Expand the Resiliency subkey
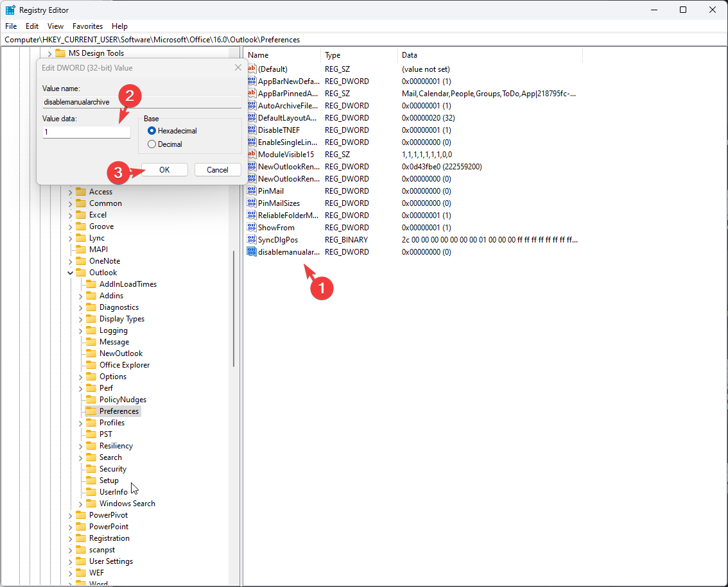Screen dimensions: 728x587 [x=80, y=447]
